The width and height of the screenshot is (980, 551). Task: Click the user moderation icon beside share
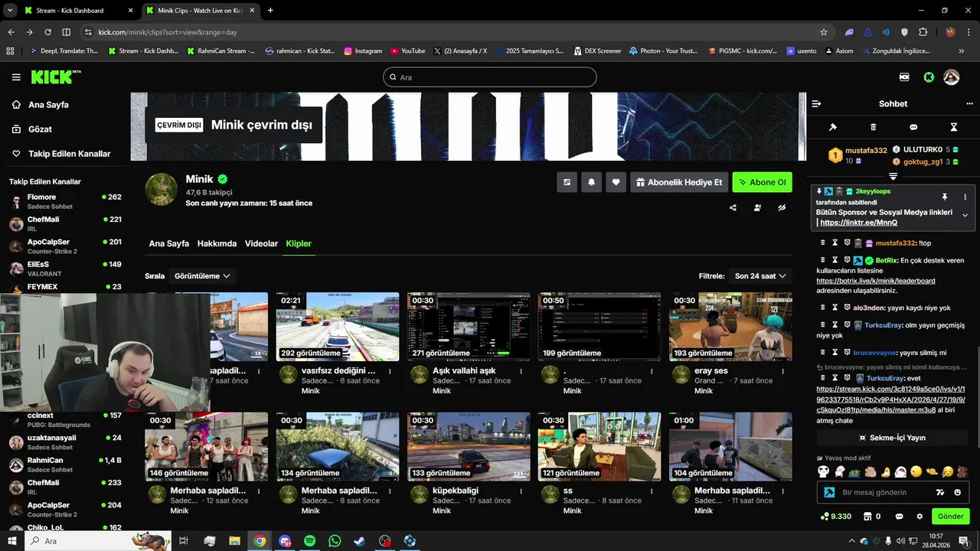(x=757, y=207)
